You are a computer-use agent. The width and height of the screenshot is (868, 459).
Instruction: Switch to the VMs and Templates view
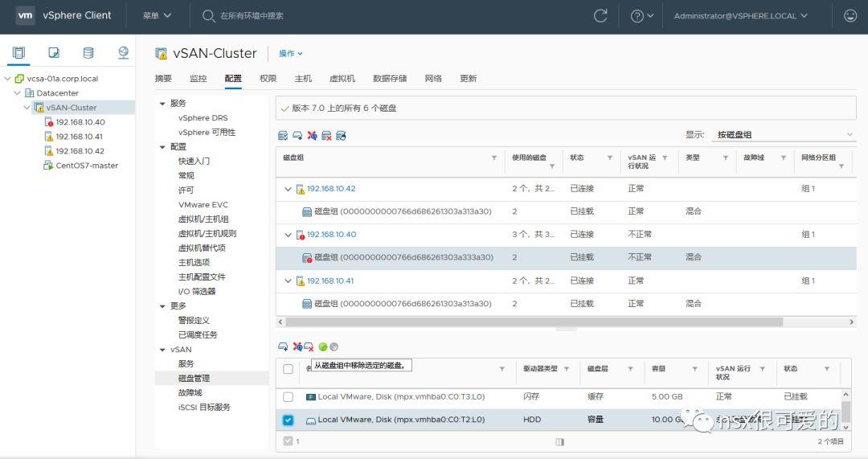(54, 52)
